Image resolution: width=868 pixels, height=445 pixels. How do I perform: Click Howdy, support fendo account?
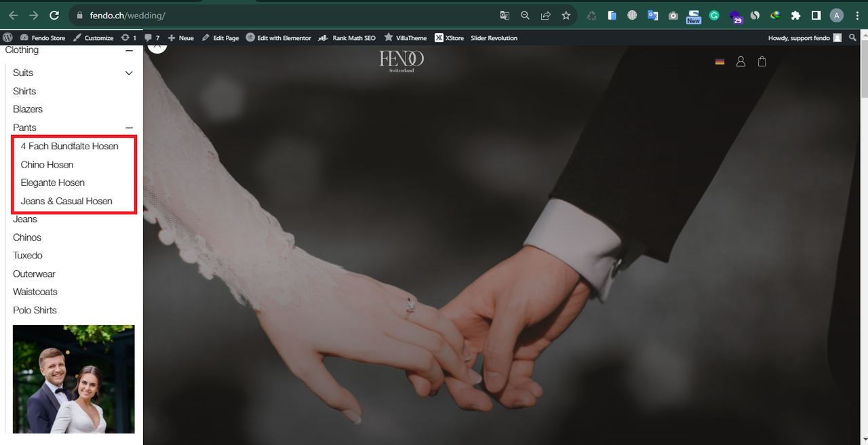coord(805,38)
